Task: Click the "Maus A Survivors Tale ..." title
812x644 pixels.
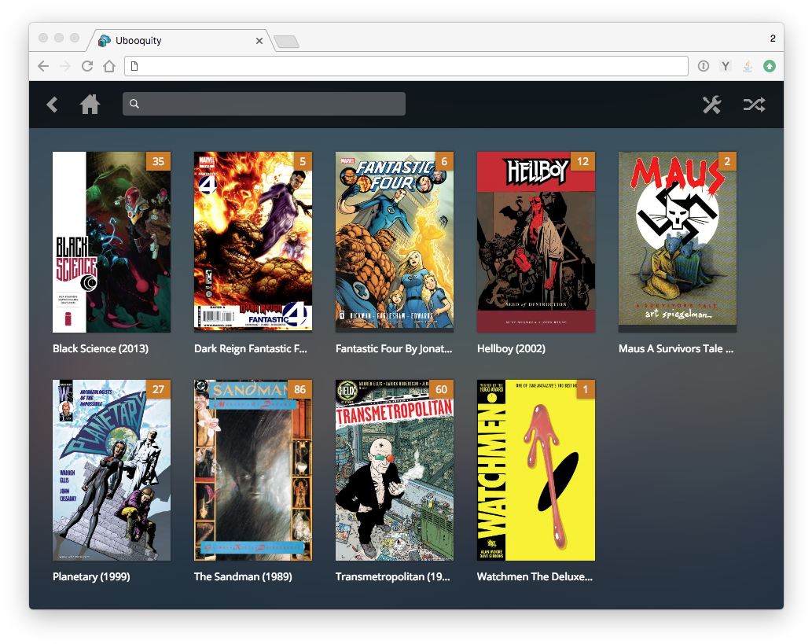Action: [x=676, y=348]
